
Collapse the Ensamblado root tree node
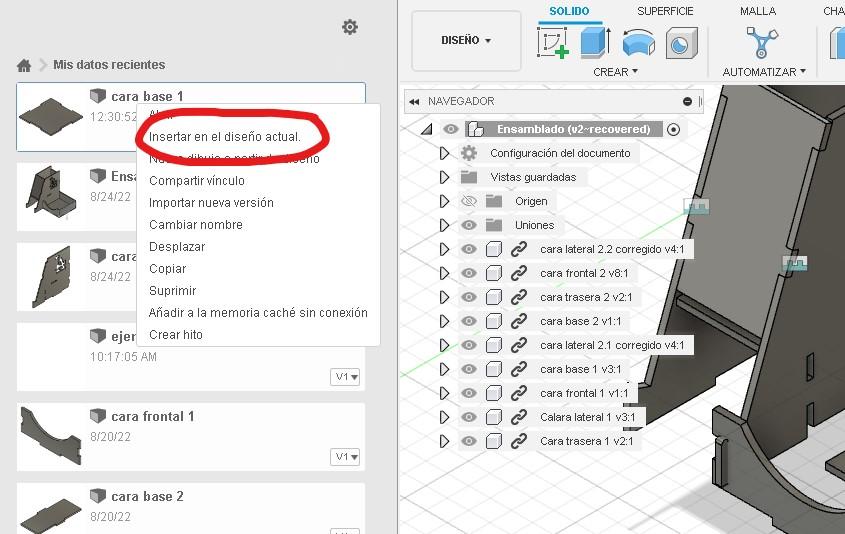coord(427,129)
